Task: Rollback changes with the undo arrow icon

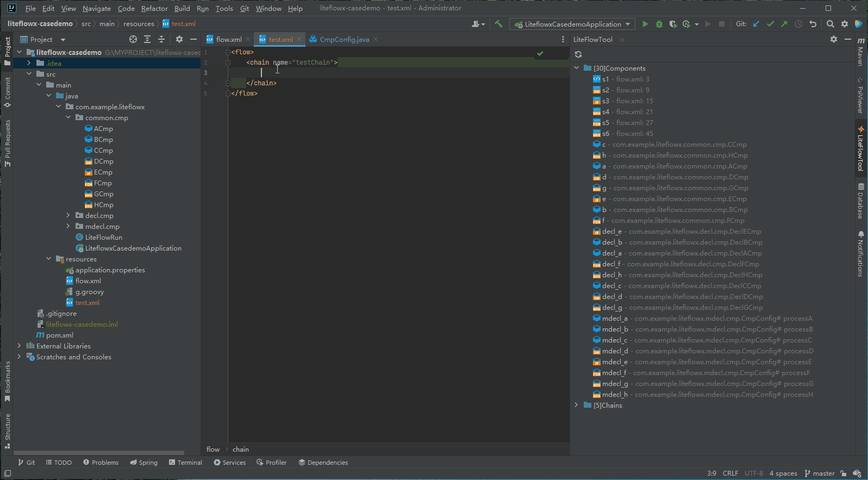Action: (813, 24)
